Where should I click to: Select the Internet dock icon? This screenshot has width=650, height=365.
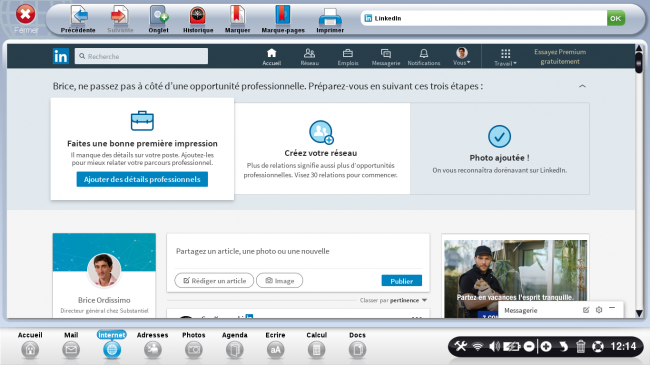click(112, 345)
